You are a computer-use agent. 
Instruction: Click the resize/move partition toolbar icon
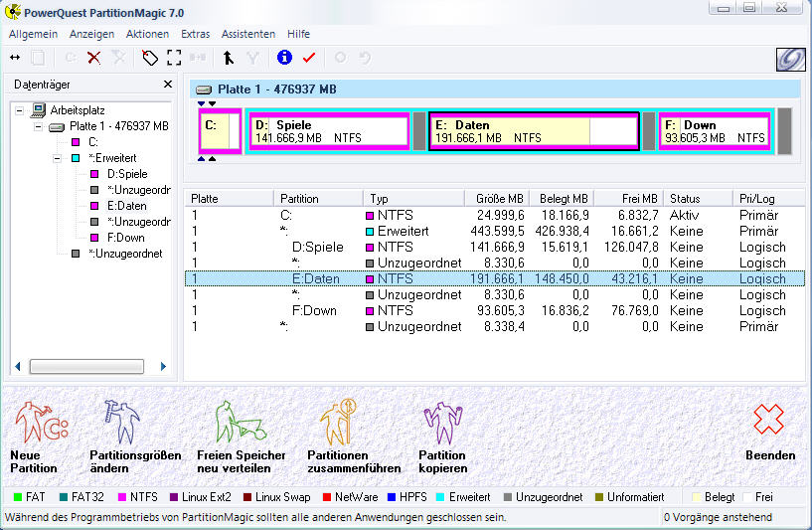click(x=15, y=58)
